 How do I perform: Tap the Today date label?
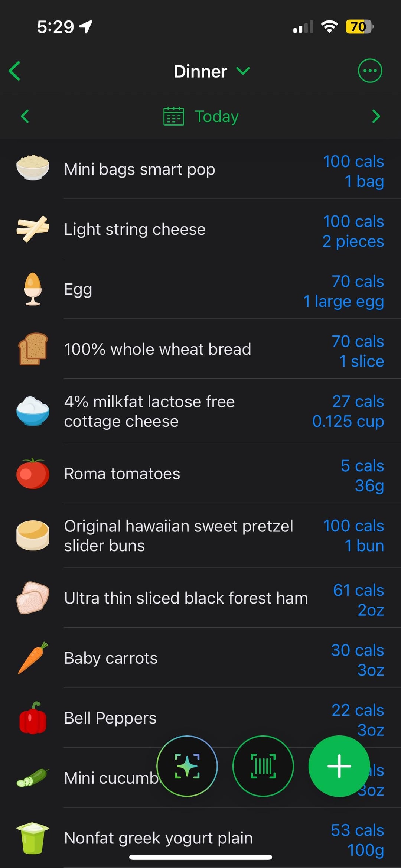point(216,116)
